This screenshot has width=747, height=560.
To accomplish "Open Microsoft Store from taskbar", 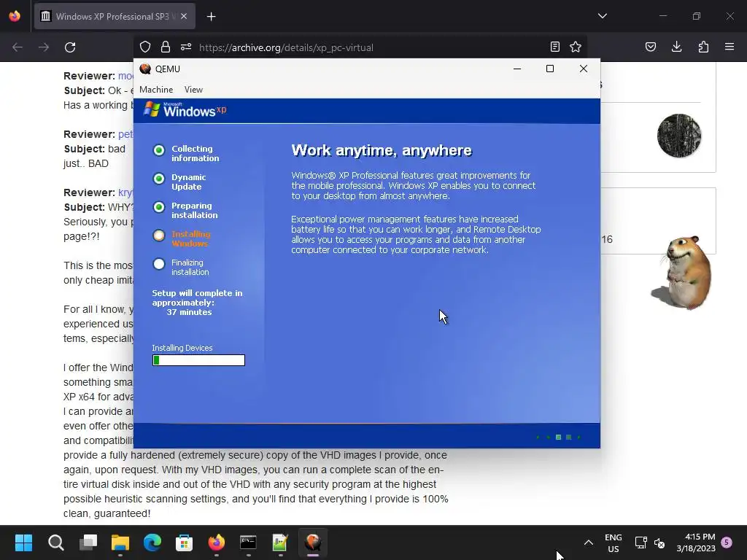I will [185, 542].
